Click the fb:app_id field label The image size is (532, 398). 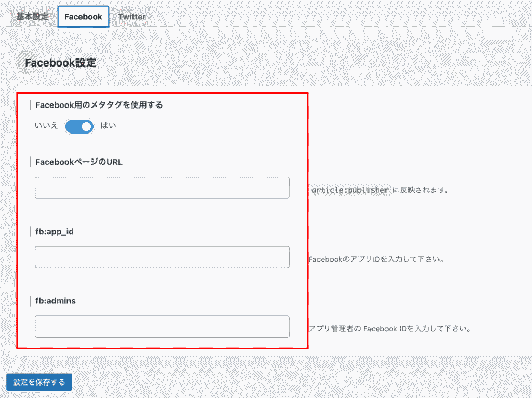pyautogui.click(x=55, y=231)
